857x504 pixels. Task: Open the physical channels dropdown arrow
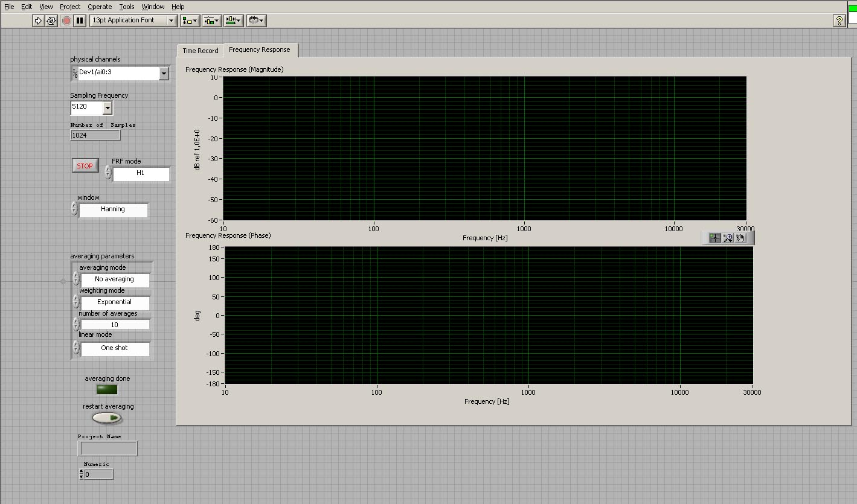coord(164,74)
